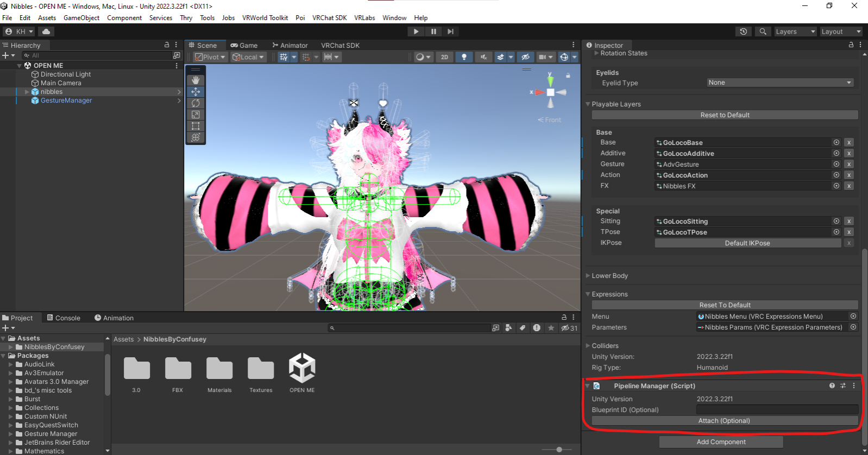868x455 pixels.
Task: Open the Layout dropdown
Action: coord(841,31)
